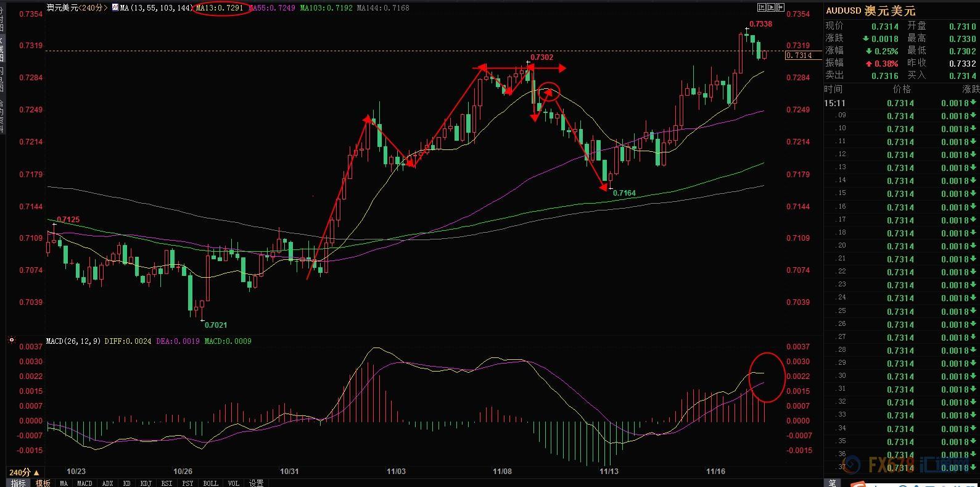The width and height of the screenshot is (980, 487).
Task: Click the 10/26 date marker on time axis
Action: point(183,472)
